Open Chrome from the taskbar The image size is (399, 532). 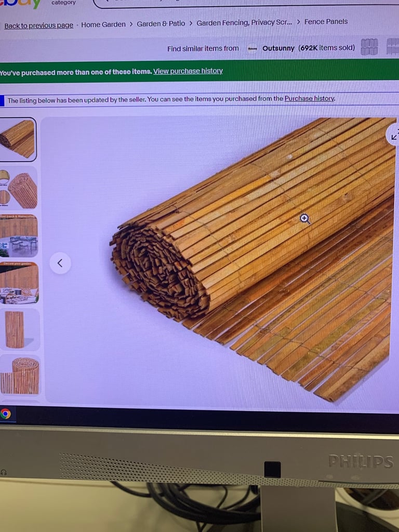[5, 414]
